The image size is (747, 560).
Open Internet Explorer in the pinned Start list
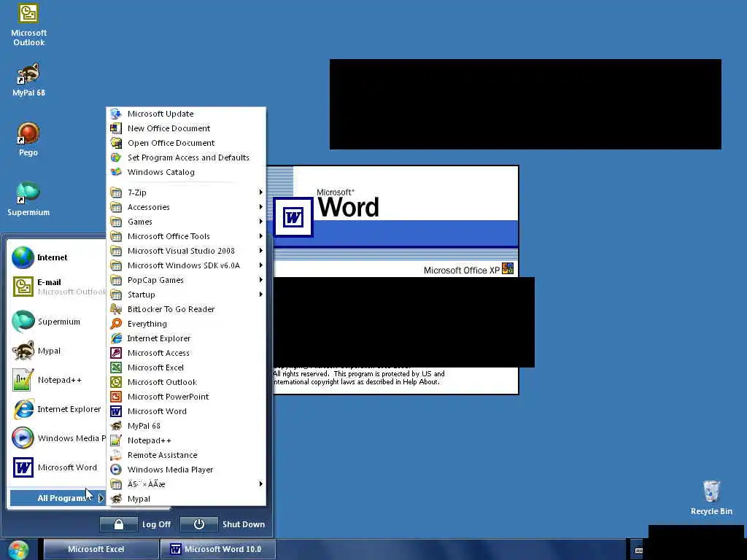pyautogui.click(x=57, y=409)
